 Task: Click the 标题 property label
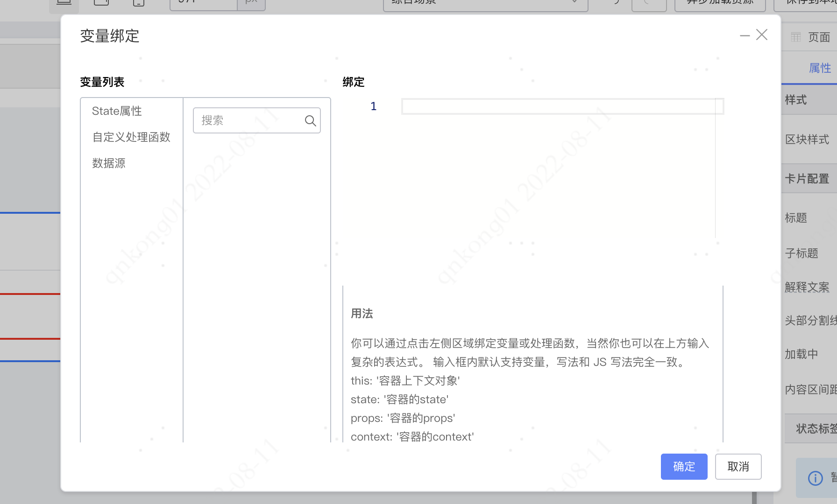coord(796,218)
